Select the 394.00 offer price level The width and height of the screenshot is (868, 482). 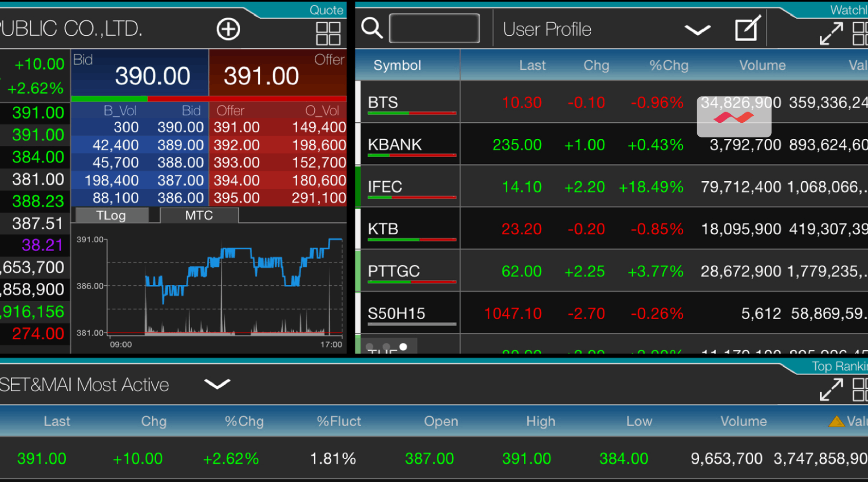tap(237, 180)
